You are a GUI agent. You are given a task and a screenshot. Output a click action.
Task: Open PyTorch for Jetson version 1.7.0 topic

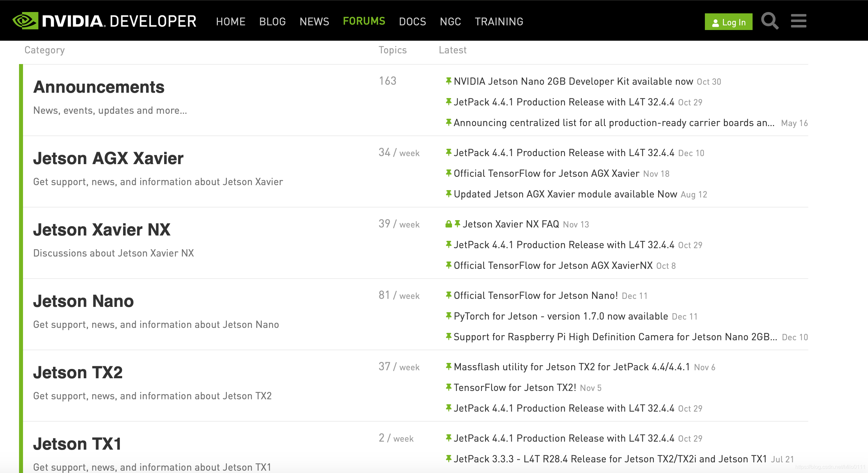[561, 316]
